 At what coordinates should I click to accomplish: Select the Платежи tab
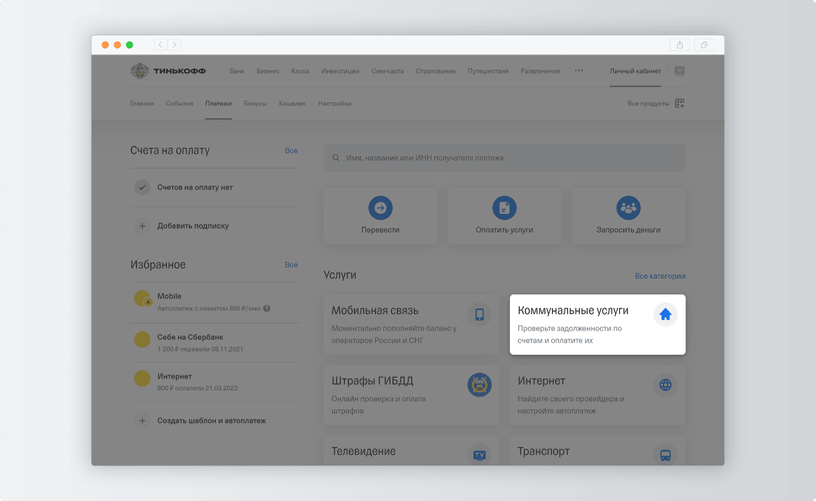click(x=218, y=104)
